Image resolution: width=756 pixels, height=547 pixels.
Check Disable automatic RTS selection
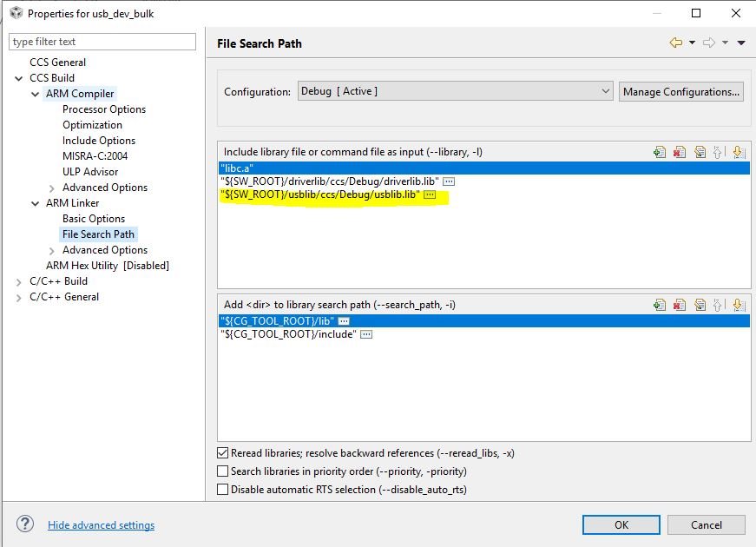point(223,490)
